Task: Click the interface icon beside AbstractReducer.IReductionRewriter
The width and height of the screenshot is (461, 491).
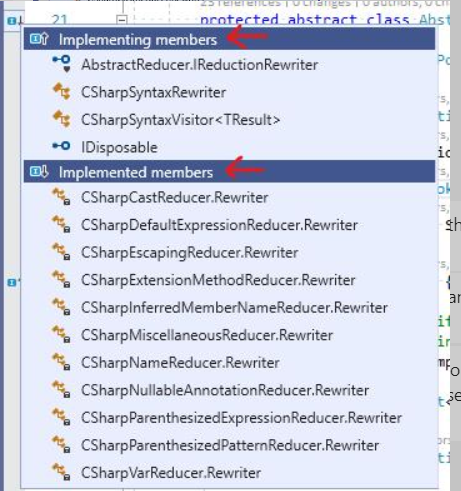Action: click(x=62, y=64)
